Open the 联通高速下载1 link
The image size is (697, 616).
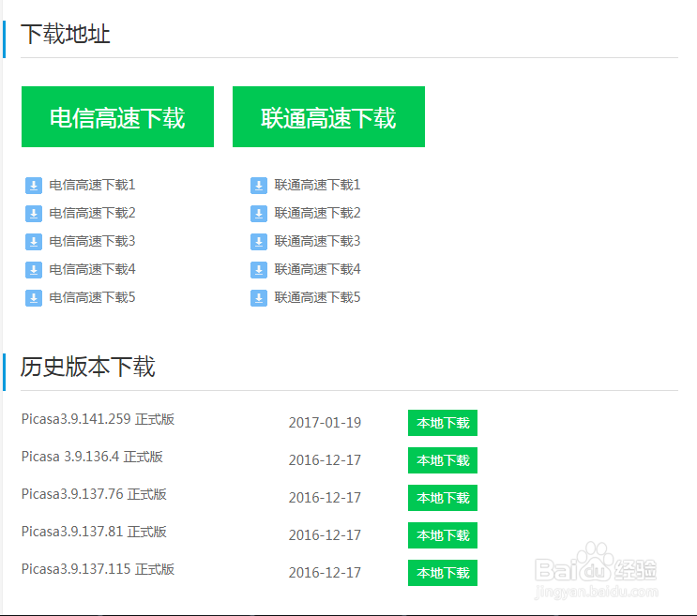pyautogui.click(x=317, y=185)
